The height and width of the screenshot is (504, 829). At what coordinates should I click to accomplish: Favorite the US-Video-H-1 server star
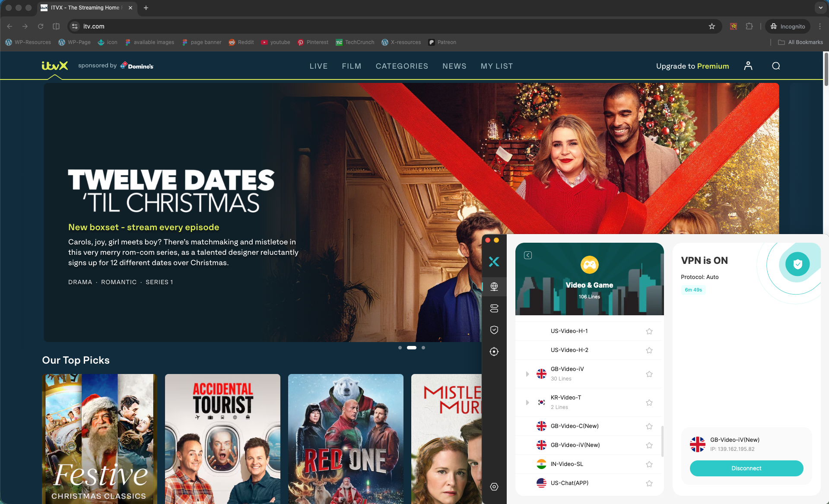(x=649, y=331)
